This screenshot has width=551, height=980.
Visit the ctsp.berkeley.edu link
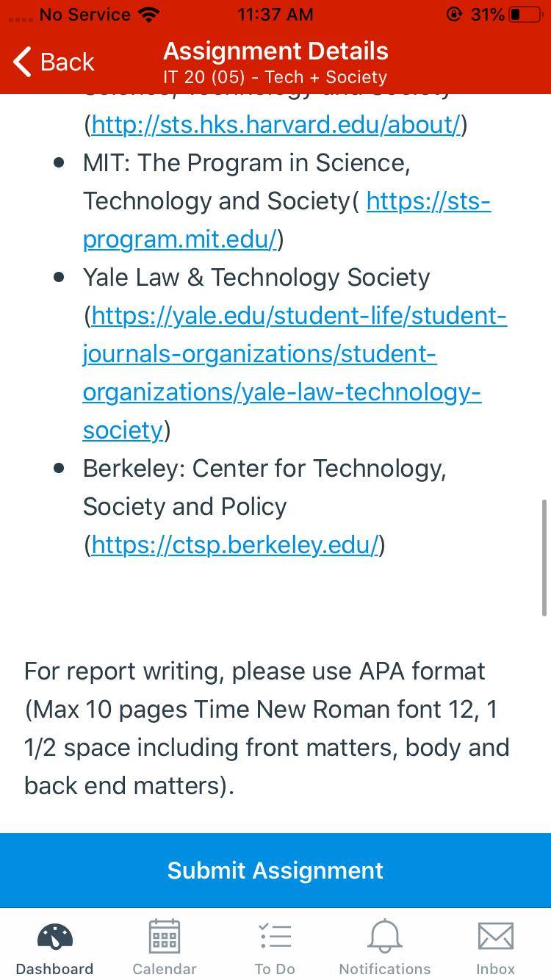(234, 545)
